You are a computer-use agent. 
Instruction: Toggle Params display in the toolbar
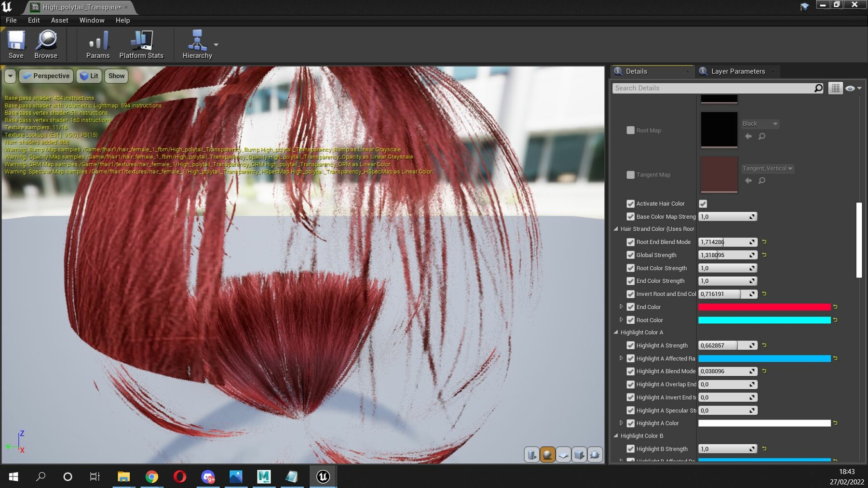[x=98, y=44]
